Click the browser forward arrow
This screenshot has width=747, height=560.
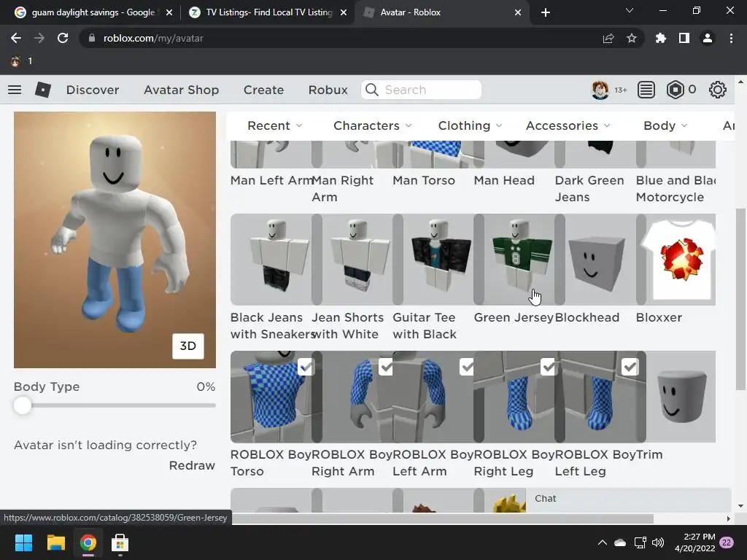tap(39, 38)
